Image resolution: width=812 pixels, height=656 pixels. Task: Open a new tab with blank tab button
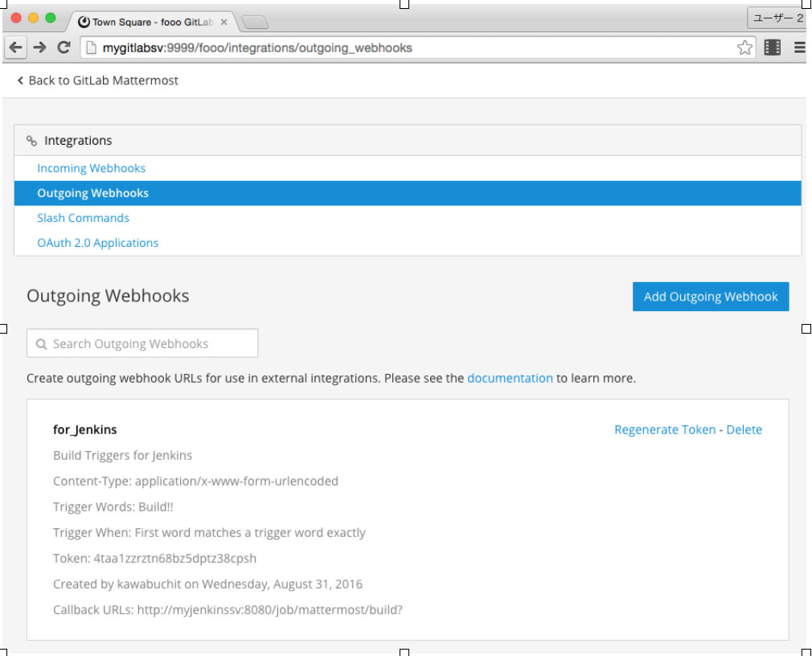(254, 23)
